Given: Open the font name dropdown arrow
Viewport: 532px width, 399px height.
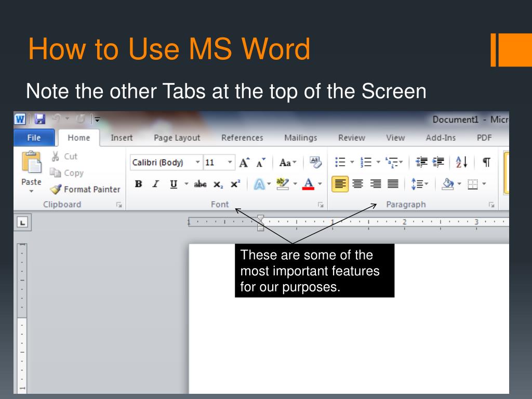Looking at the screenshot, I should point(197,162).
